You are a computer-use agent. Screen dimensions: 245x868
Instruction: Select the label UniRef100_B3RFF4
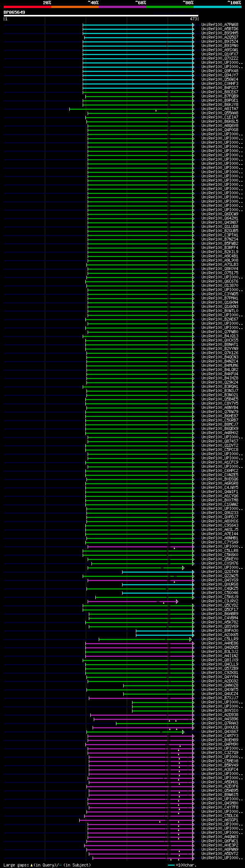220,248
